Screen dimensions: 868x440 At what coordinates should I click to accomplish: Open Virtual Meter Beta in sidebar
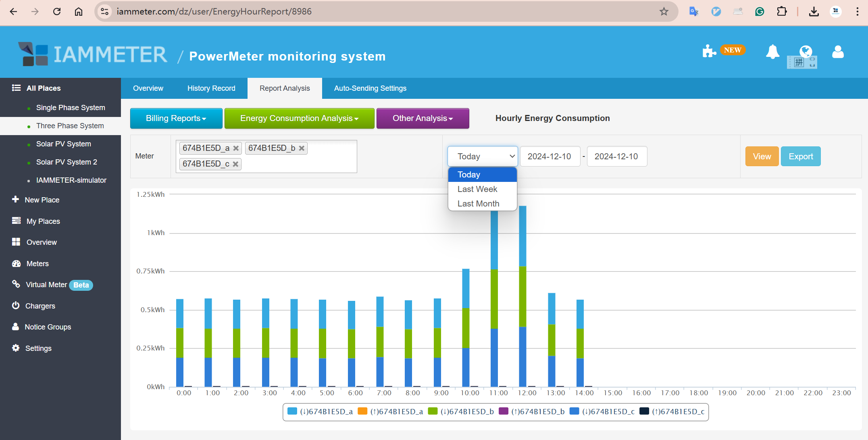(52, 285)
